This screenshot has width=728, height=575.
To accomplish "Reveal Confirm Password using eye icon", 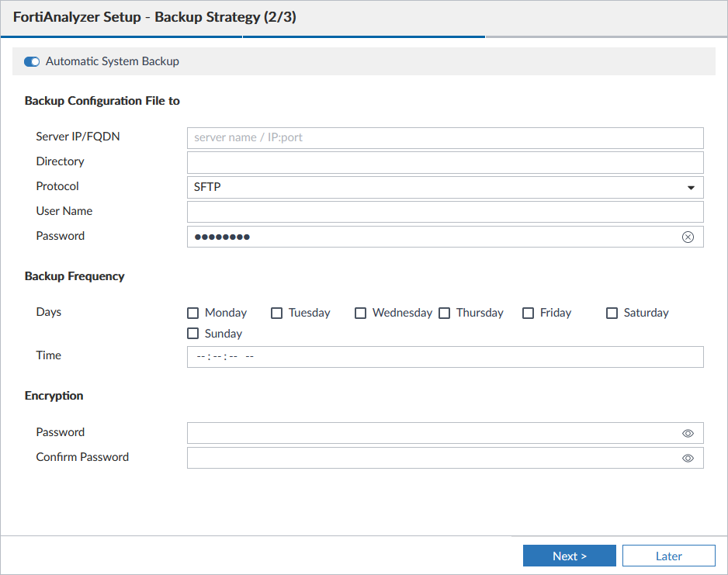I will pyautogui.click(x=688, y=459).
